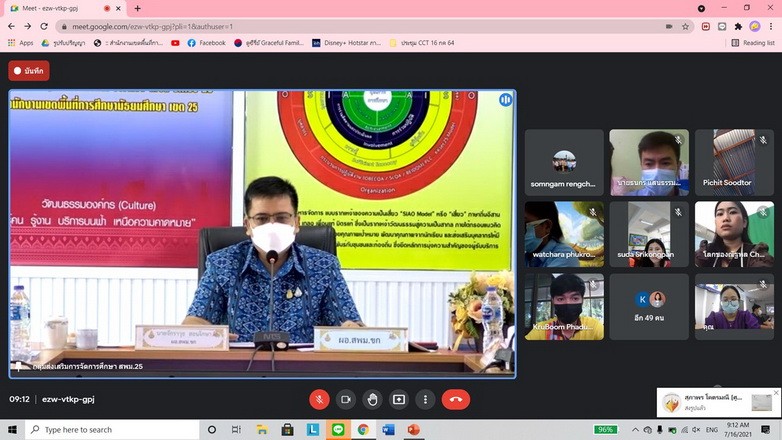Screen dimensions: 782x440
Task: Open the three-dot more options menu
Action: tap(425, 399)
